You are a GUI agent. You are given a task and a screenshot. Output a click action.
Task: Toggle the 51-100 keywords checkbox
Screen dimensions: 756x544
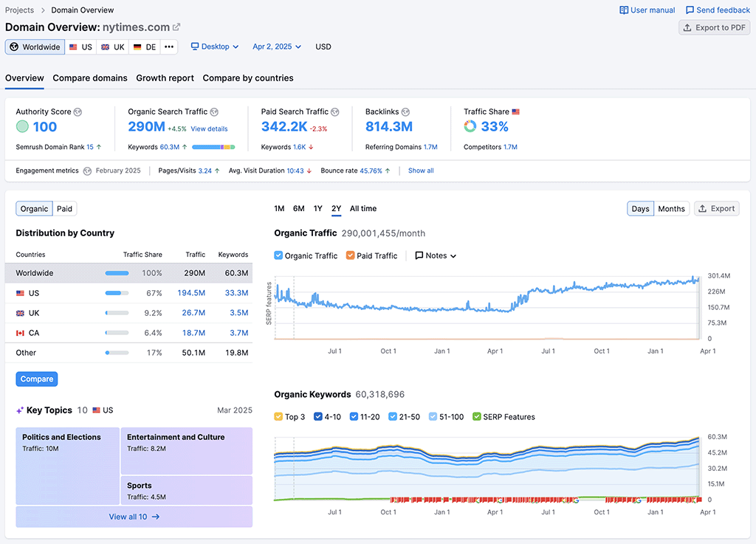point(433,416)
